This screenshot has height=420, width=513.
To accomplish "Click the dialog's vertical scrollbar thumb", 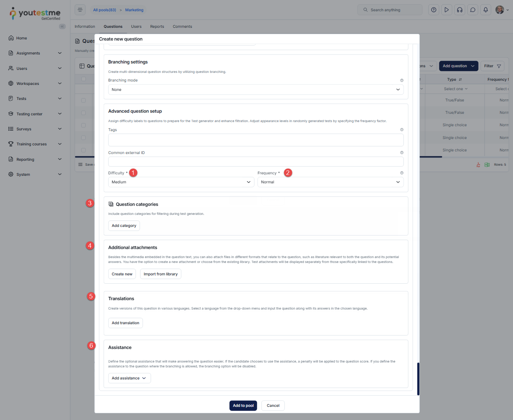I will [418, 379].
